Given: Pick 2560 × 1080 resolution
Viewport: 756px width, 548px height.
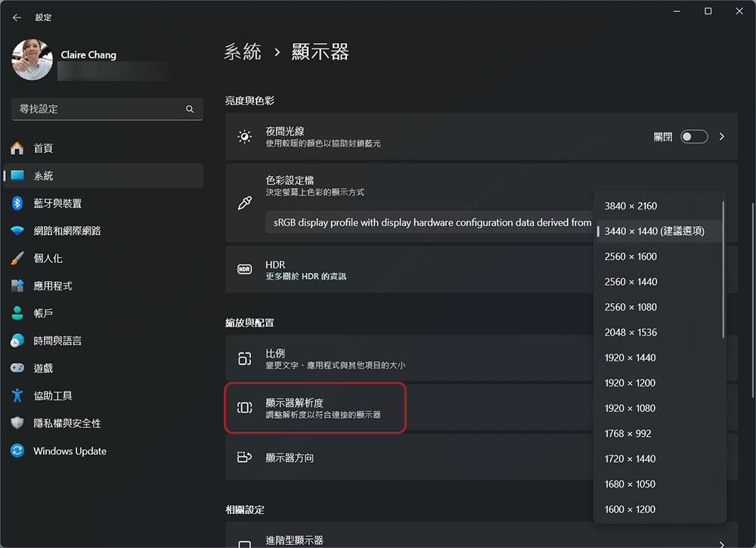Looking at the screenshot, I should (x=658, y=307).
